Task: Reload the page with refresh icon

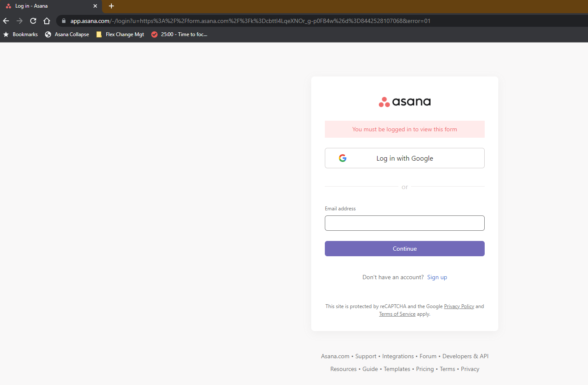Action: coord(33,21)
